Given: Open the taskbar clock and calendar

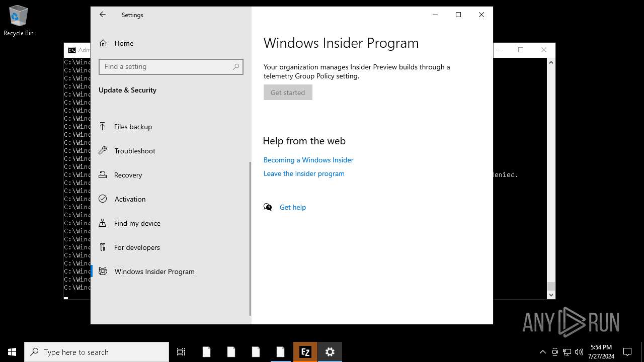Looking at the screenshot, I should (601, 352).
